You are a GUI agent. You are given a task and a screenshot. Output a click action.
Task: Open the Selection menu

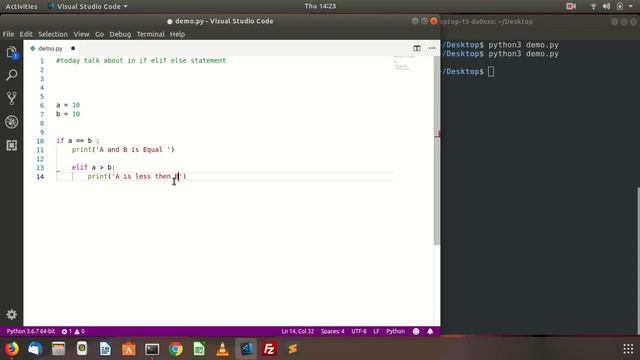click(x=53, y=34)
